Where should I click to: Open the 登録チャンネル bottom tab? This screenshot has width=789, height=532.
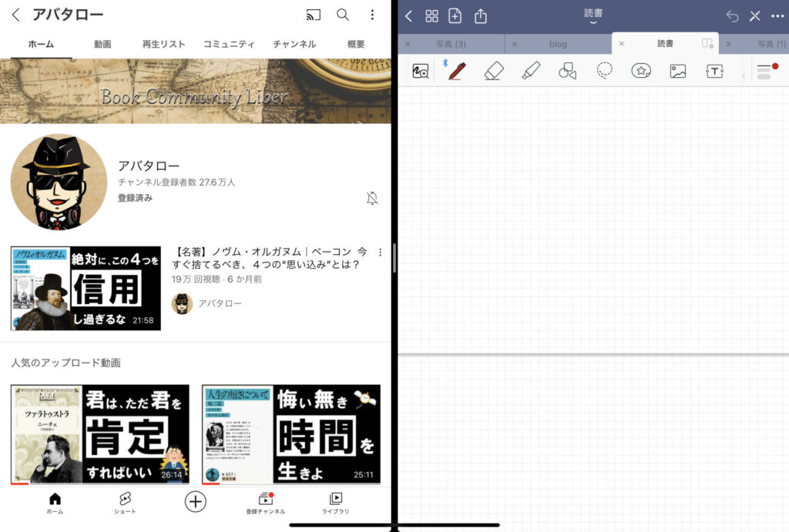pyautogui.click(x=266, y=504)
